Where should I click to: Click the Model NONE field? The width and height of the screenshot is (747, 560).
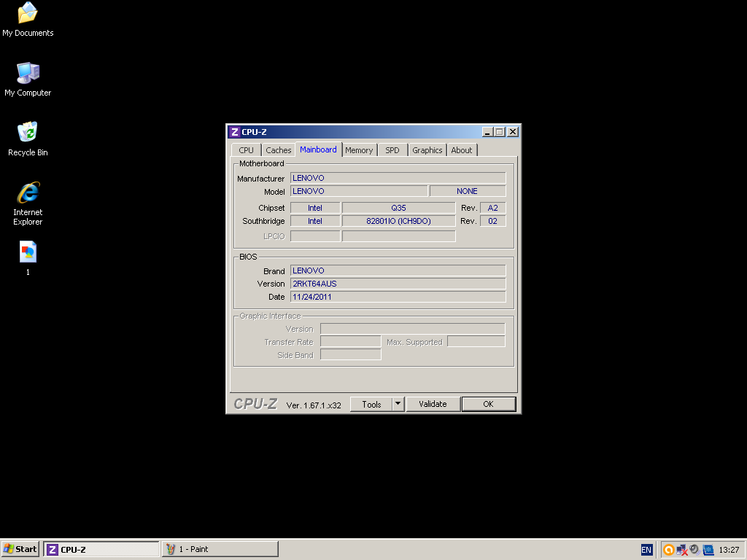pos(468,191)
